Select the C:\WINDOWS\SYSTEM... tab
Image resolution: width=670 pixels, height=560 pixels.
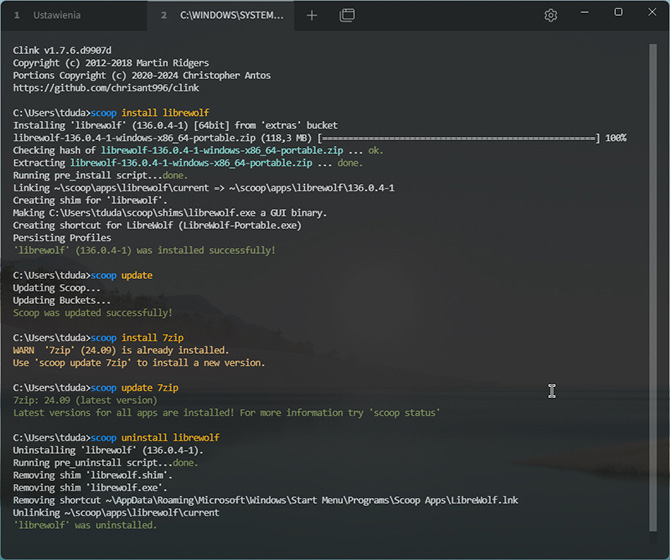pyautogui.click(x=220, y=15)
